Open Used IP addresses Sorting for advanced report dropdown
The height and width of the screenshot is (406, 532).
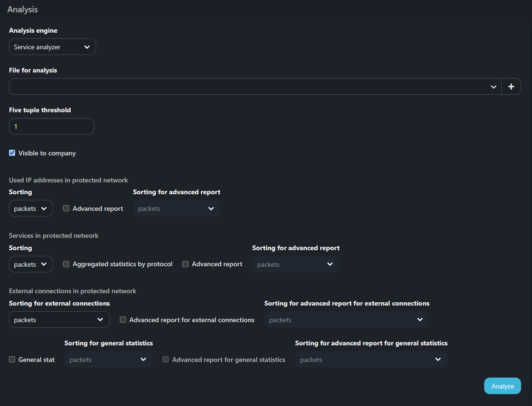pyautogui.click(x=176, y=208)
